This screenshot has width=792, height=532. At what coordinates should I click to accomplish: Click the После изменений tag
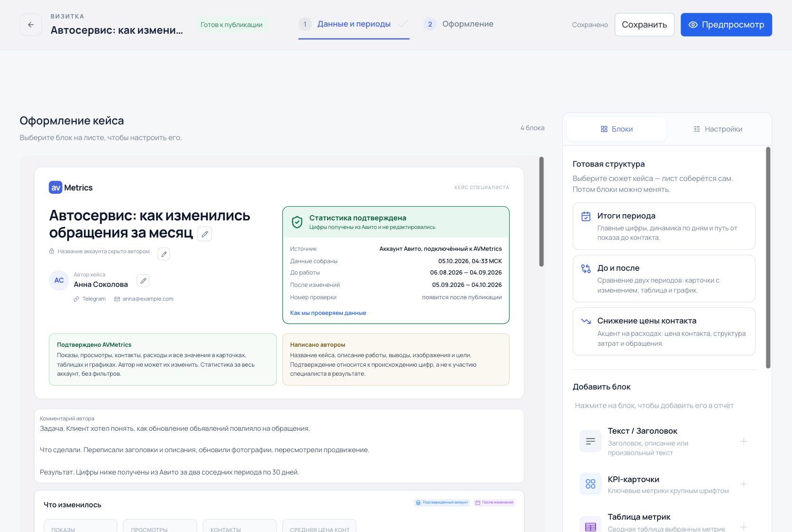(x=494, y=503)
